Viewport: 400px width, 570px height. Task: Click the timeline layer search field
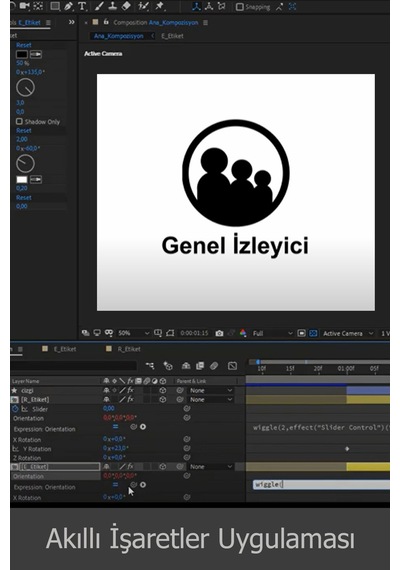[73, 366]
